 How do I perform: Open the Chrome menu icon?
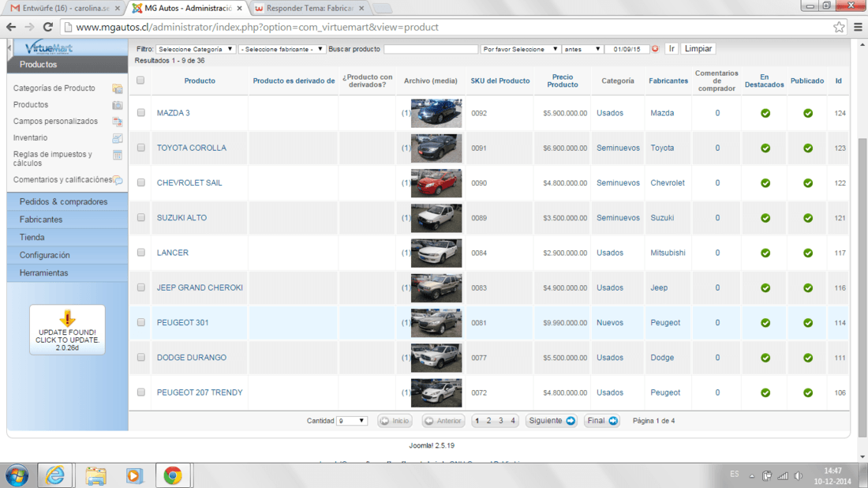click(858, 27)
